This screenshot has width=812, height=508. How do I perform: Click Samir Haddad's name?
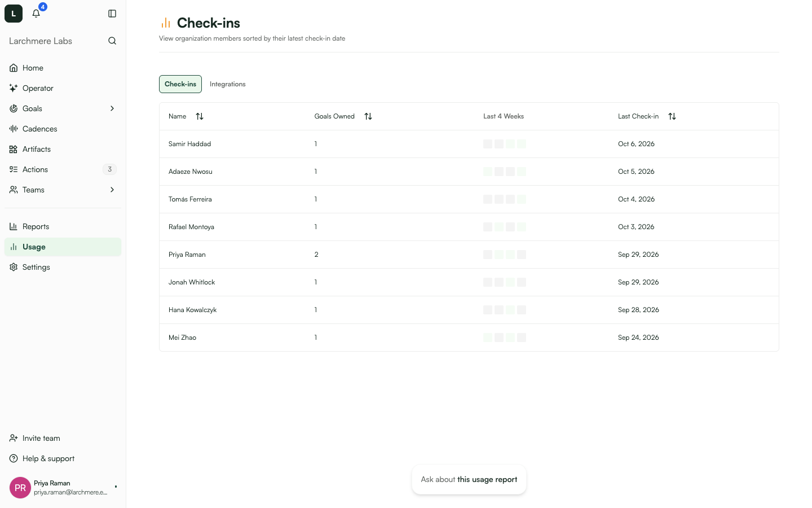click(189, 144)
